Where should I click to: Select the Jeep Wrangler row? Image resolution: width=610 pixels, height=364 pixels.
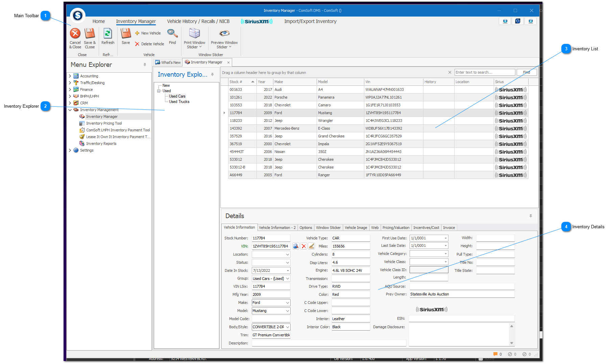378,121
